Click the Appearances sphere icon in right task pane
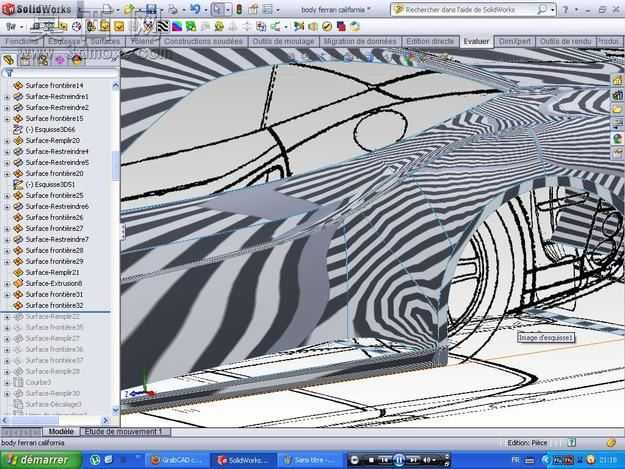 (617, 138)
